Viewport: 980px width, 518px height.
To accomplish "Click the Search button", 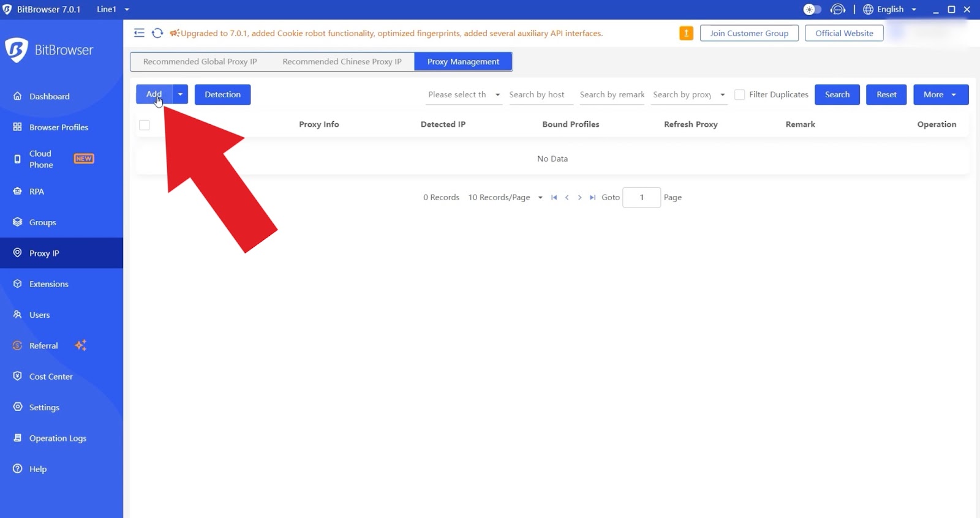I will [x=837, y=94].
